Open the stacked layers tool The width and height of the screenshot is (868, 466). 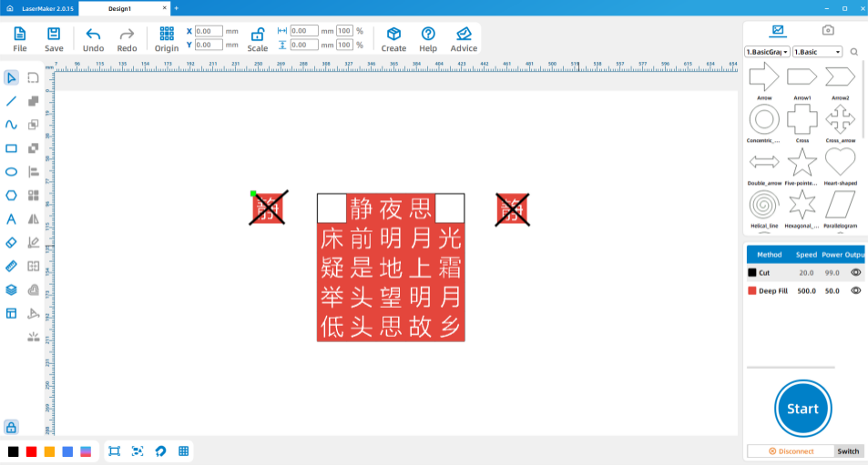pyautogui.click(x=11, y=290)
